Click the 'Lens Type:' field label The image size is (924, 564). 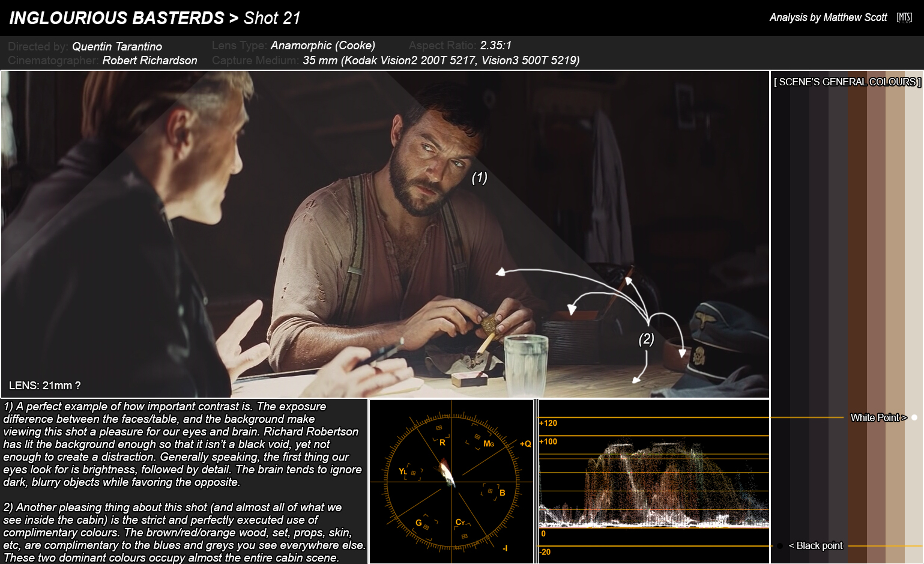[x=240, y=45]
